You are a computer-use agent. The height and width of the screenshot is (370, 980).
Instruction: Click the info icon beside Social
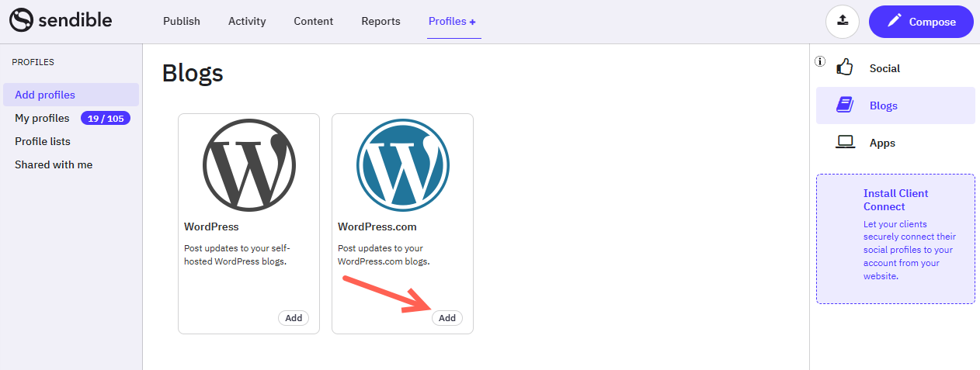820,61
